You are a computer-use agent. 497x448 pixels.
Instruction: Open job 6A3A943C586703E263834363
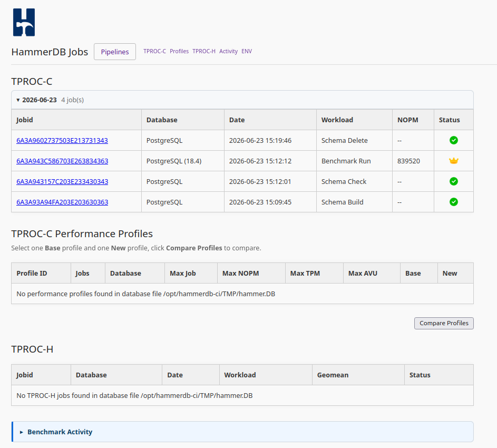tap(62, 161)
